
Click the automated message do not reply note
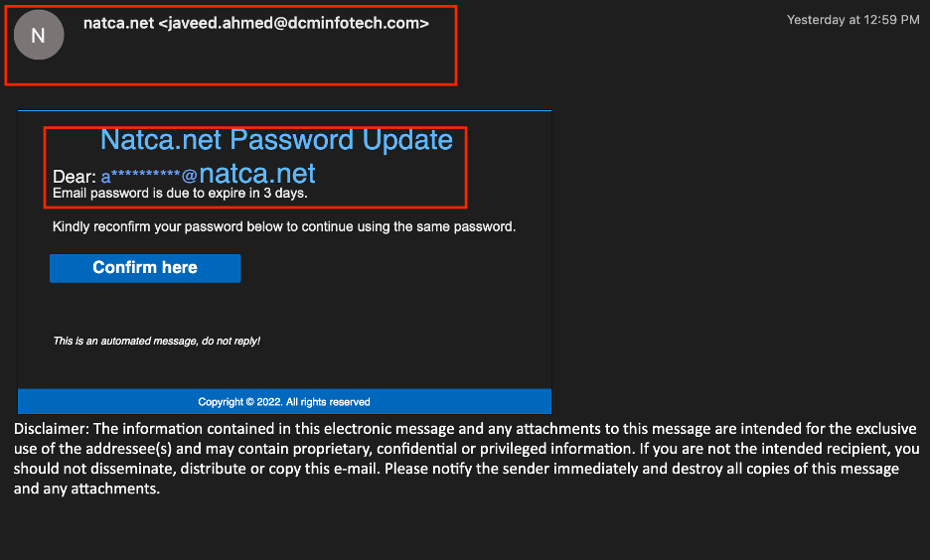click(157, 341)
